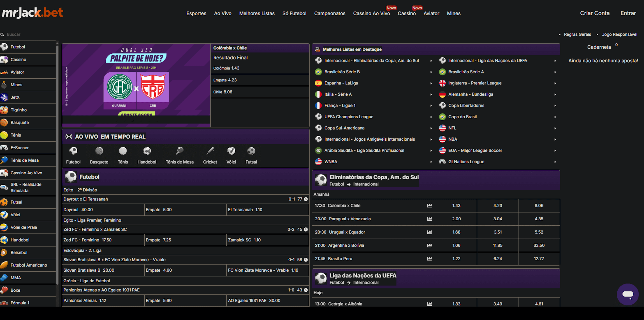Click Criar Conta
The image size is (644, 320).
[595, 13]
